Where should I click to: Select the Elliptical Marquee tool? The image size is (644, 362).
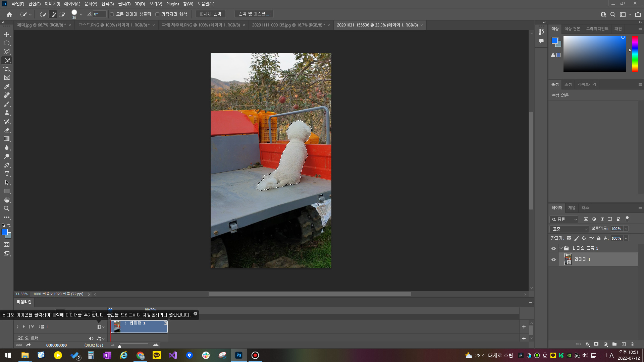7,43
